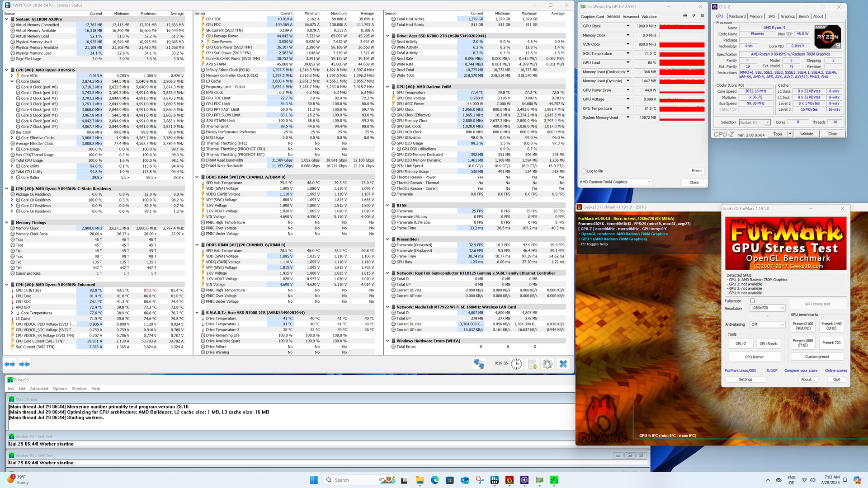Open GPU Load sensor dropdown arrow
The height and width of the screenshot is (488, 868).
point(627,63)
